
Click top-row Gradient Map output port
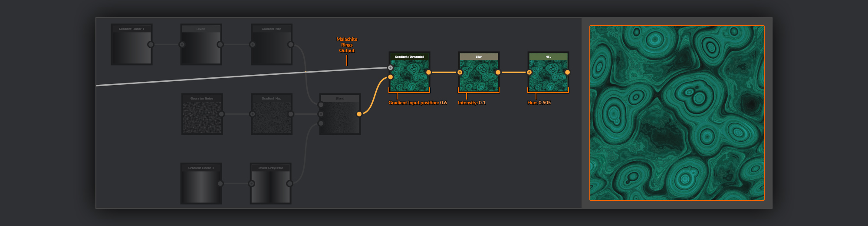pos(291,44)
